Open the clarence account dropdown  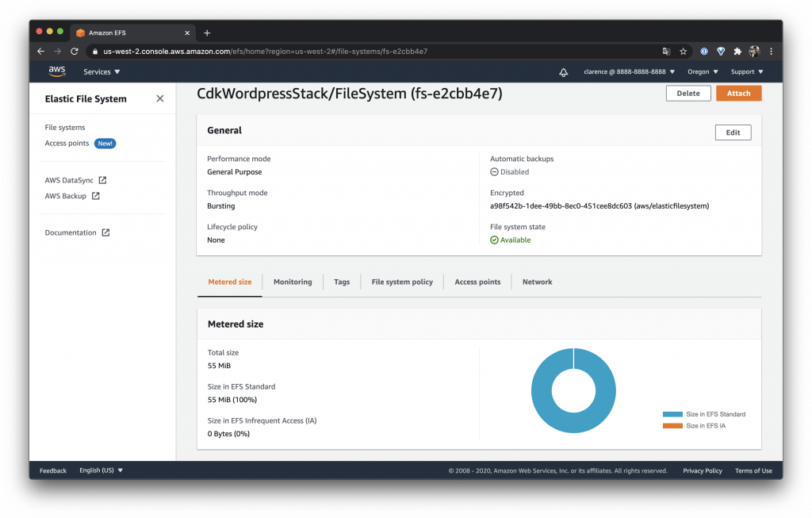pyautogui.click(x=629, y=72)
